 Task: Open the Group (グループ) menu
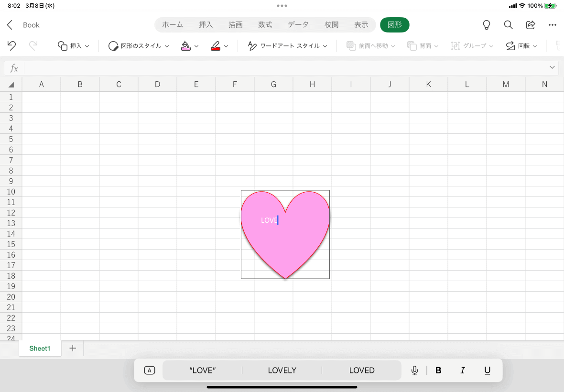472,46
